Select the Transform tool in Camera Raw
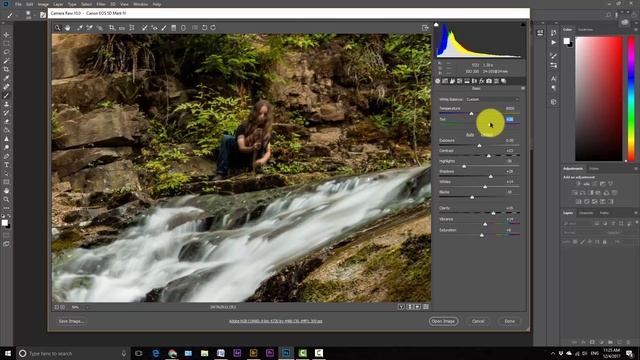The image size is (640, 360). click(x=132, y=28)
